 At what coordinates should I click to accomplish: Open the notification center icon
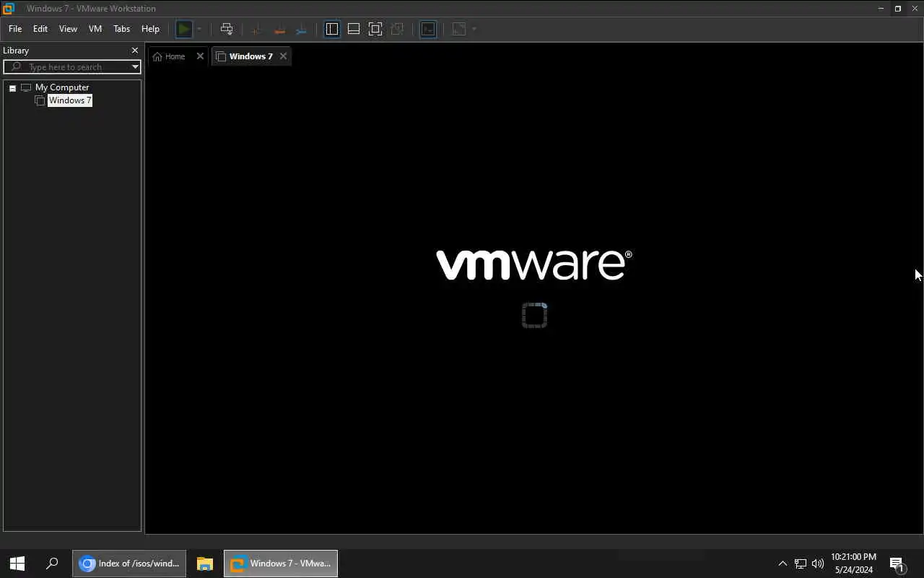point(897,564)
